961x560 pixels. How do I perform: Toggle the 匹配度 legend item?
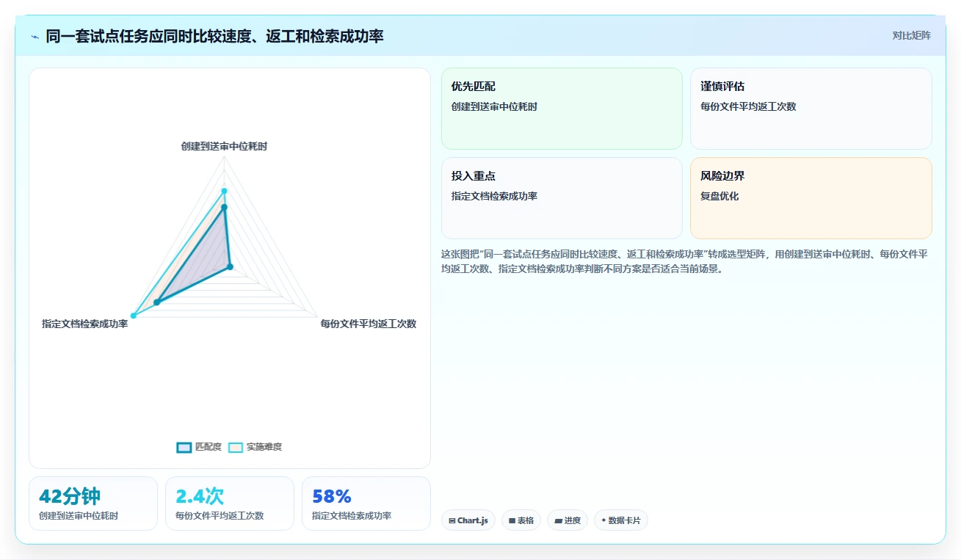(x=199, y=447)
